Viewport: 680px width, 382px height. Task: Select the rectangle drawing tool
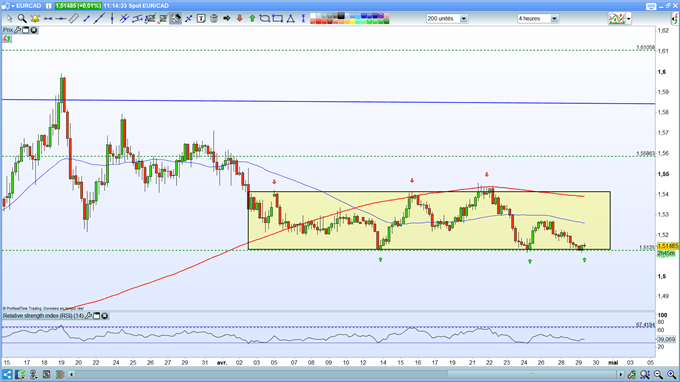(x=278, y=18)
